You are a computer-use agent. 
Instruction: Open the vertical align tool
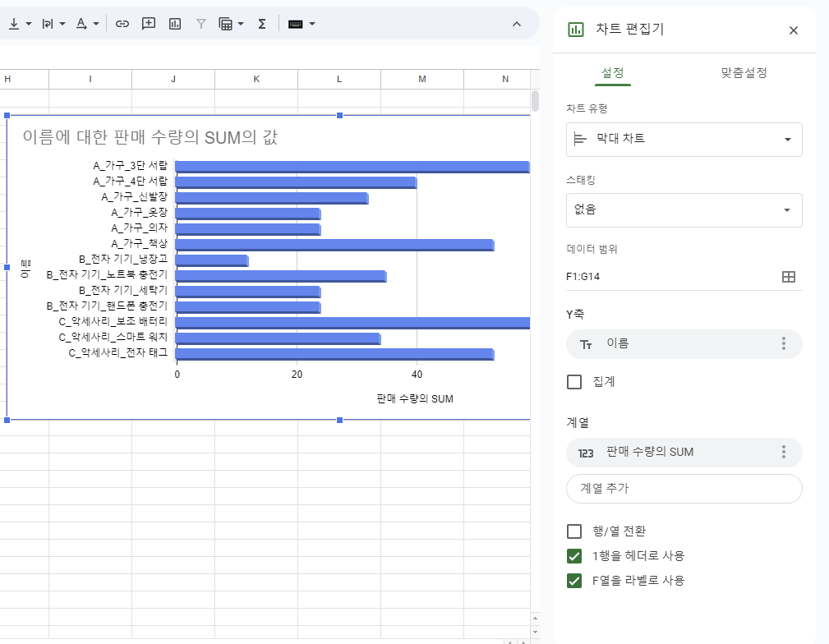pos(14,24)
